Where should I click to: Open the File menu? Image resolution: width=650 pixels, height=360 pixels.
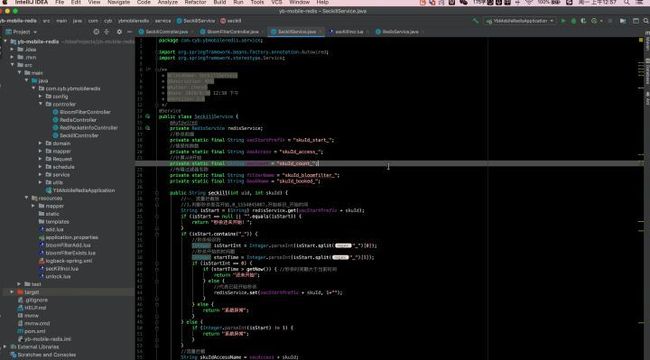pyautogui.click(x=60, y=2)
